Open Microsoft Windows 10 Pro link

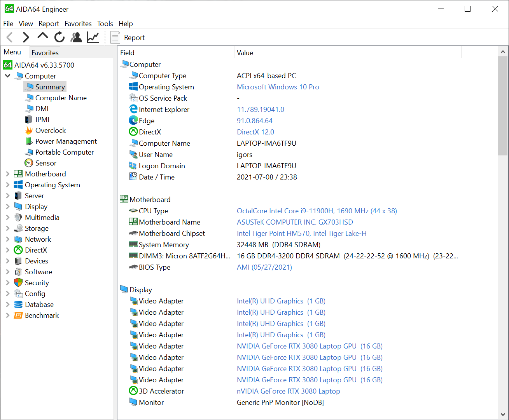click(x=278, y=87)
